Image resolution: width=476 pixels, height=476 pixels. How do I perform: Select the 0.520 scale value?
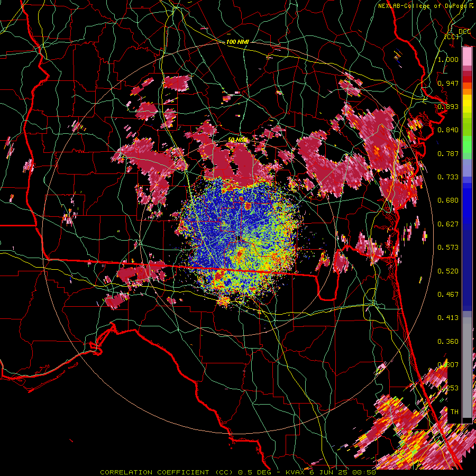448,271
